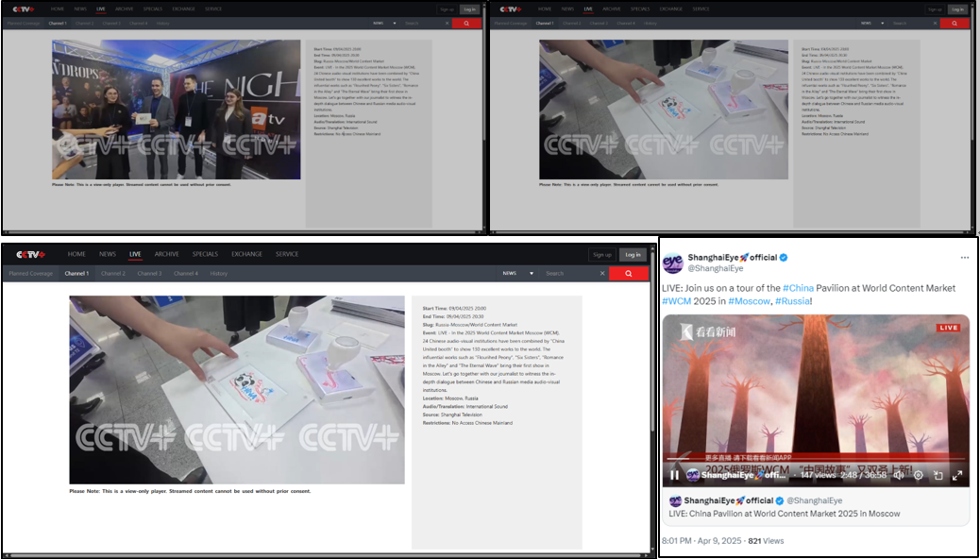Open the three-dot more menu on the tweet
This screenshot has width=980, height=559.
tap(964, 258)
